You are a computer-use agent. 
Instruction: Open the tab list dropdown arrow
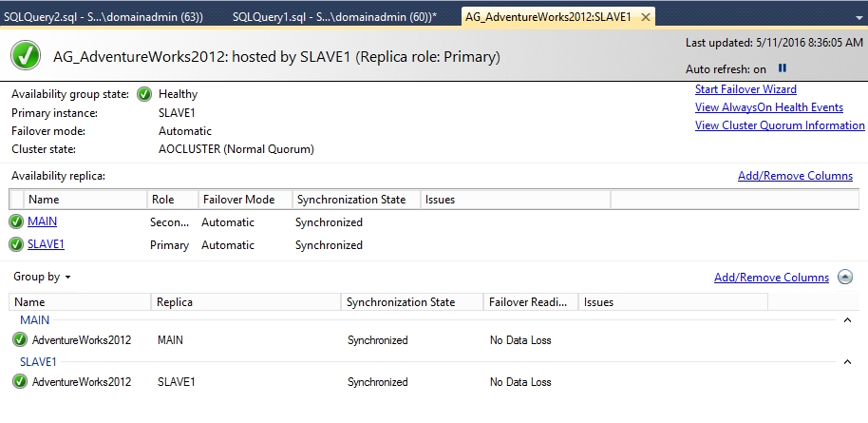pyautogui.click(x=859, y=17)
